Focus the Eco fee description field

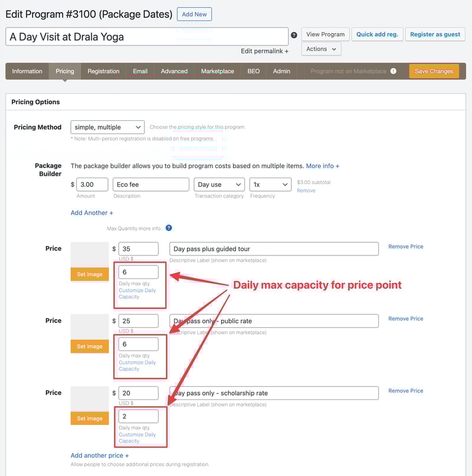coord(150,185)
